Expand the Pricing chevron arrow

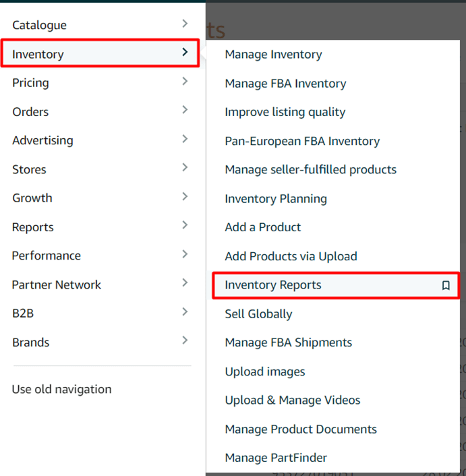point(185,81)
